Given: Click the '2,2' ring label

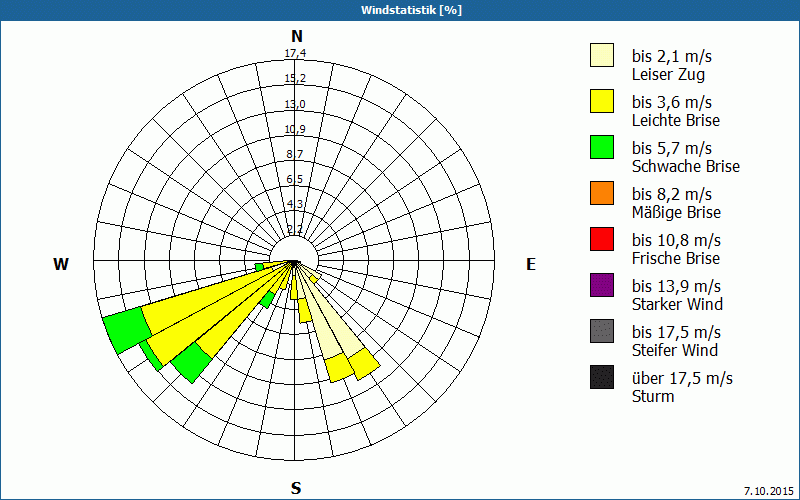Looking at the screenshot, I should 295,229.
